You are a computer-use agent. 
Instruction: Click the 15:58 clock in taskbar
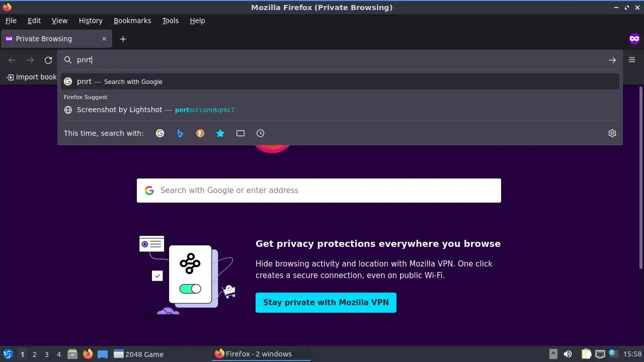click(632, 354)
